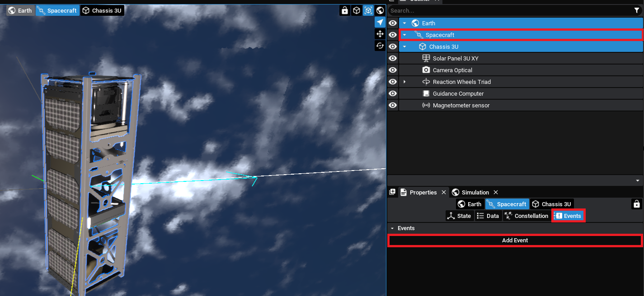Activate the rotate gizmo tool
Screen dimensions: 644x296
380,46
